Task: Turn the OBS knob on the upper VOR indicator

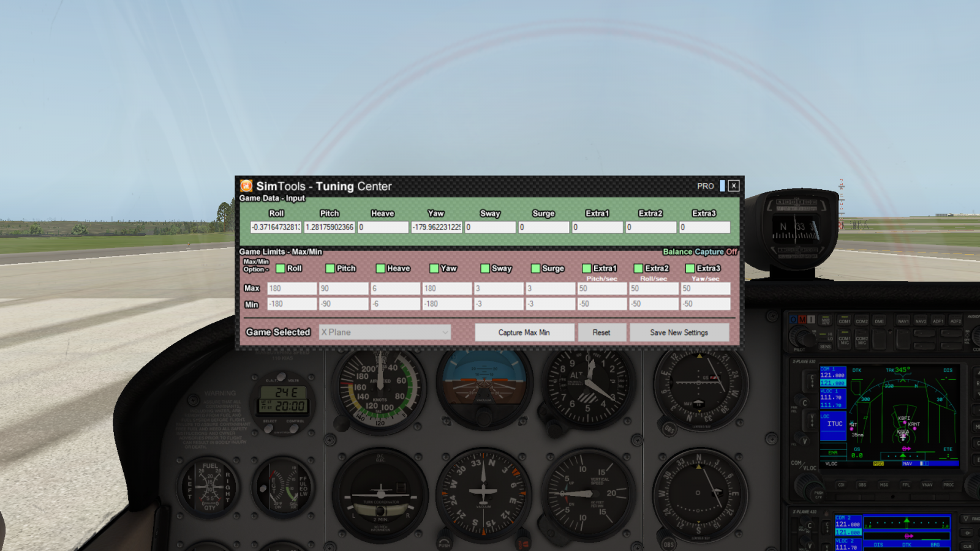Action: (669, 429)
